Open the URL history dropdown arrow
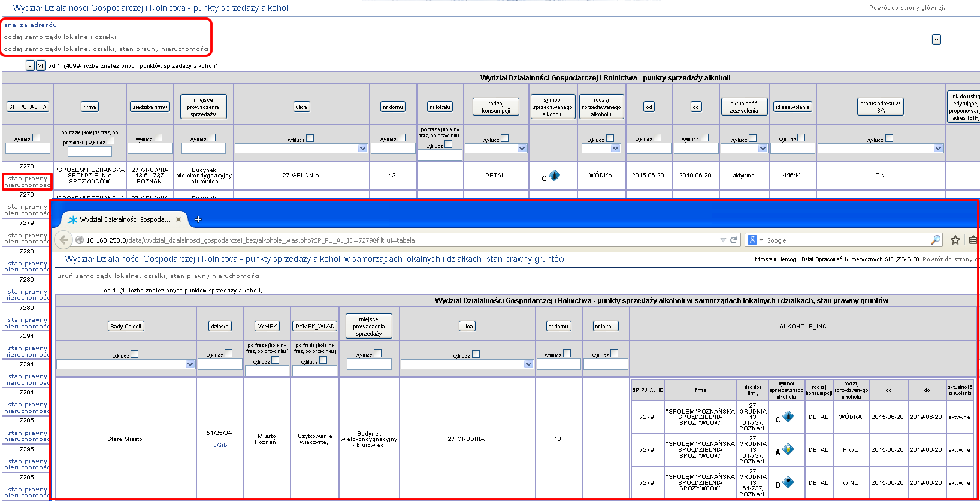 pyautogui.click(x=723, y=240)
